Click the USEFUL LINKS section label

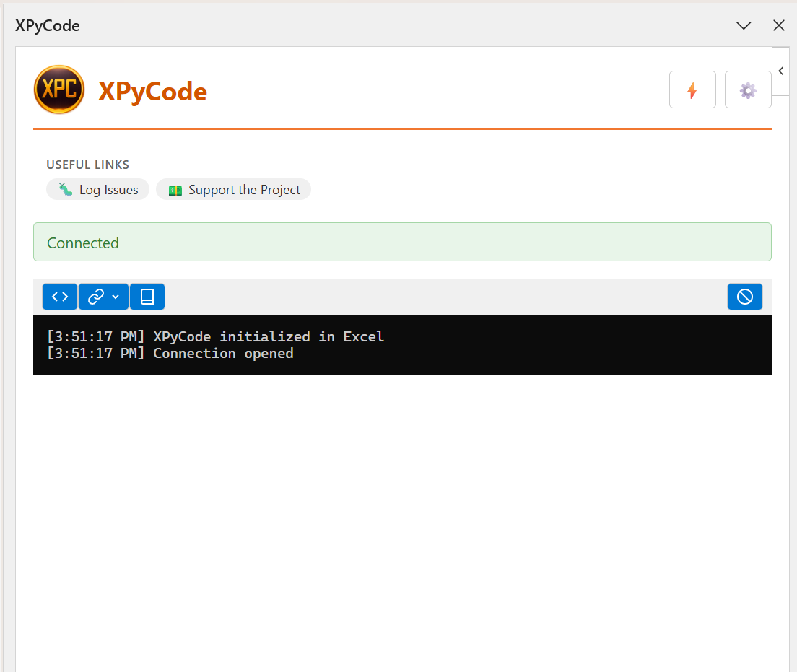click(x=88, y=165)
